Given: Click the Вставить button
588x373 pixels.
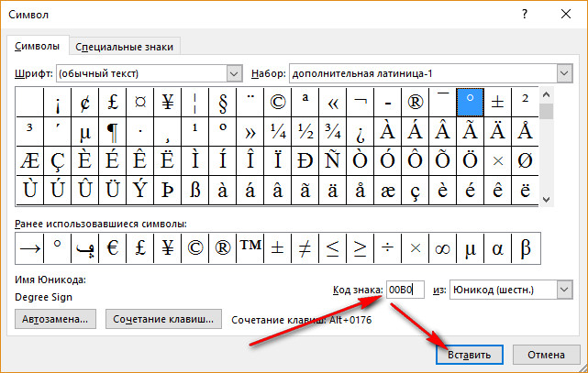Looking at the screenshot, I should pyautogui.click(x=468, y=354).
